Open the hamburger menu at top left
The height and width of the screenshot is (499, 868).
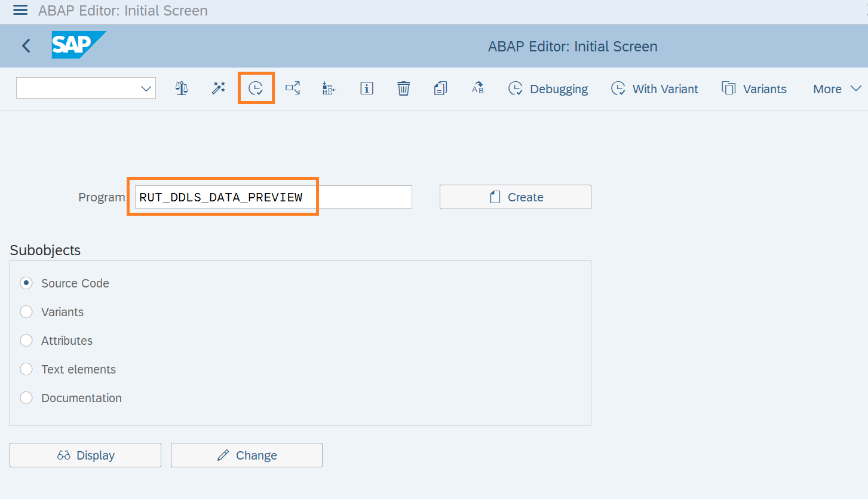20,10
